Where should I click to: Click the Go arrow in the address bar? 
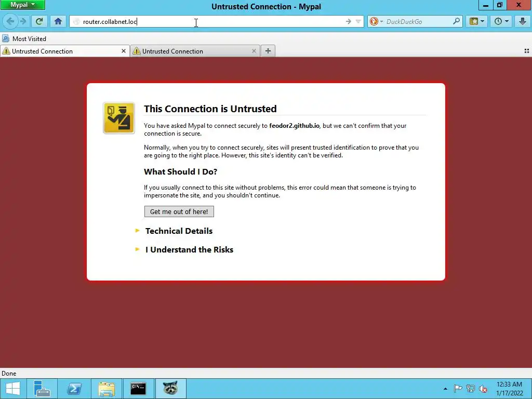349,22
